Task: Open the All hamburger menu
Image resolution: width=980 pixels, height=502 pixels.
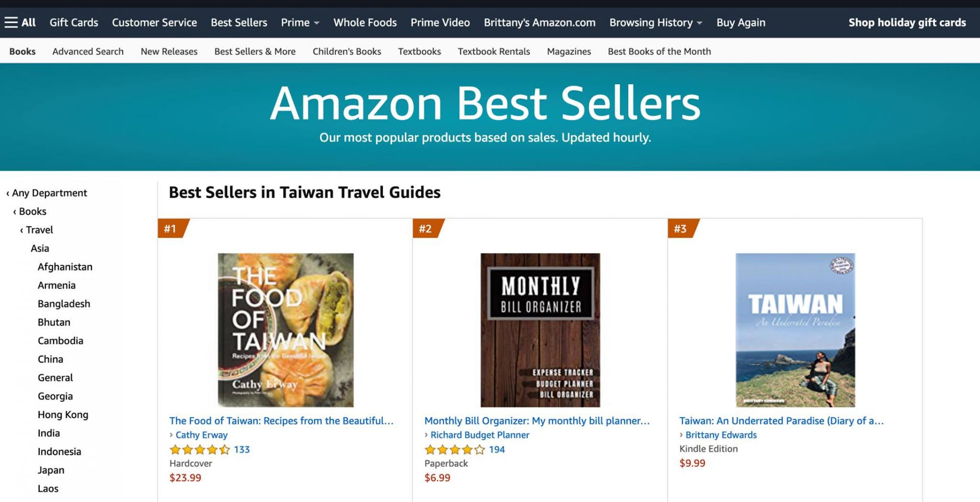Action: pyautogui.click(x=20, y=22)
